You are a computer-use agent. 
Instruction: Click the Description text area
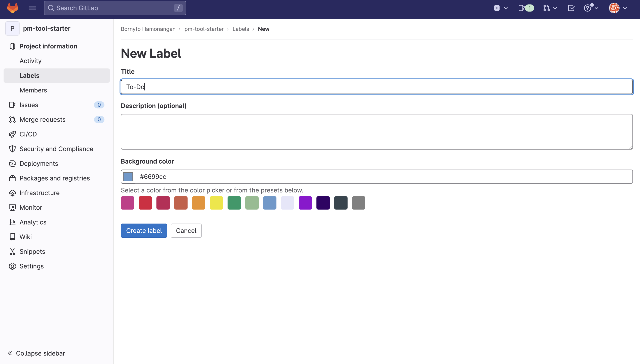(377, 132)
